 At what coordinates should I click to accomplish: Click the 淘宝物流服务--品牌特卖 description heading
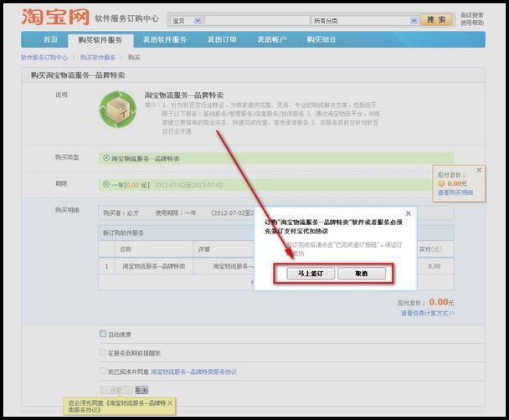click(184, 95)
